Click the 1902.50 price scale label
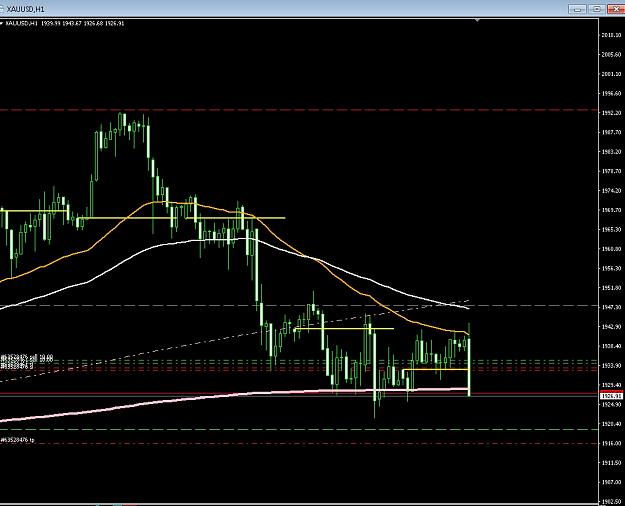Image resolution: width=625 pixels, height=506 pixels. [611, 501]
